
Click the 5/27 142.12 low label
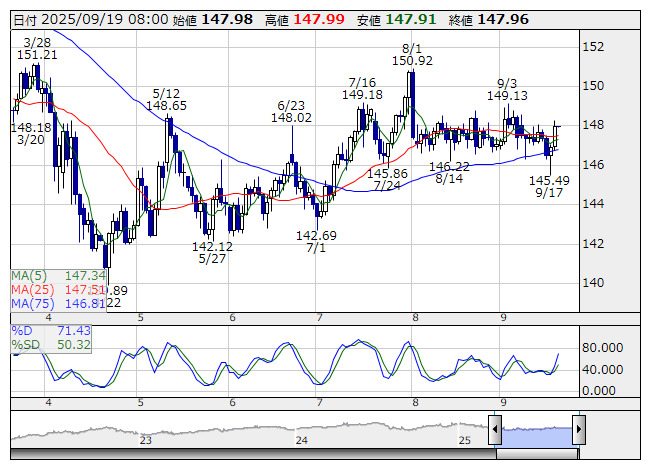pyautogui.click(x=212, y=252)
